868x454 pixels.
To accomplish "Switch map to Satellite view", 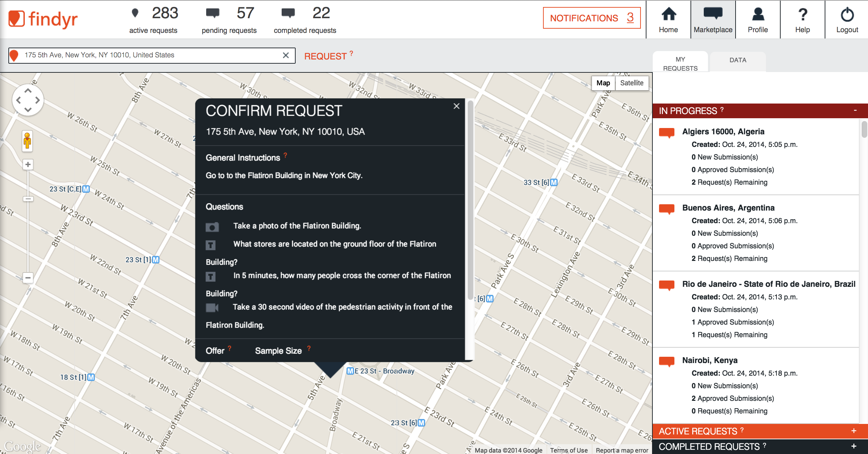I will pos(631,83).
